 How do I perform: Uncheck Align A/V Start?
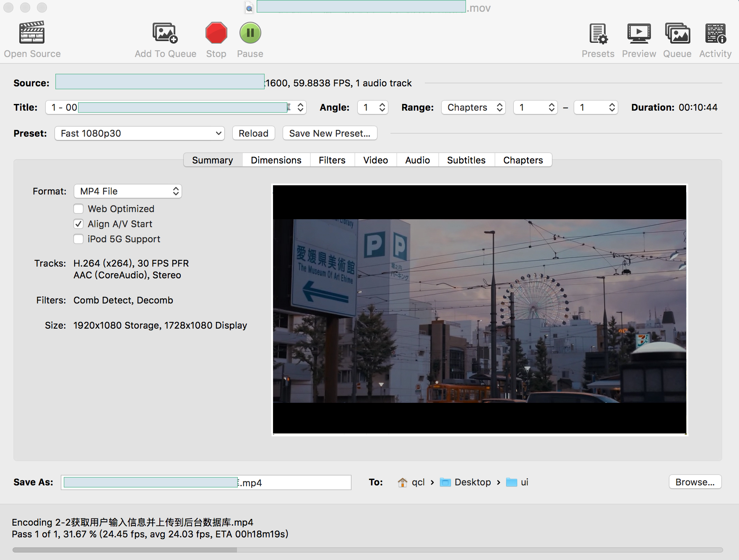click(x=78, y=224)
